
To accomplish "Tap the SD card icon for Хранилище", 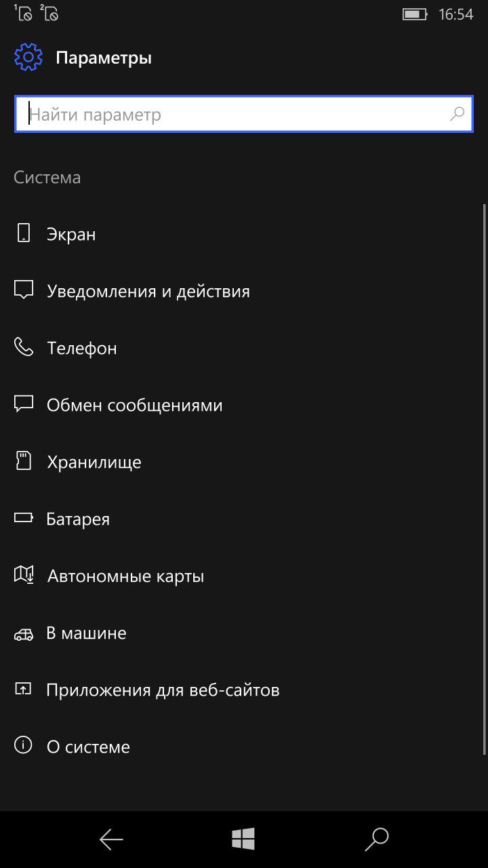I will click(24, 461).
